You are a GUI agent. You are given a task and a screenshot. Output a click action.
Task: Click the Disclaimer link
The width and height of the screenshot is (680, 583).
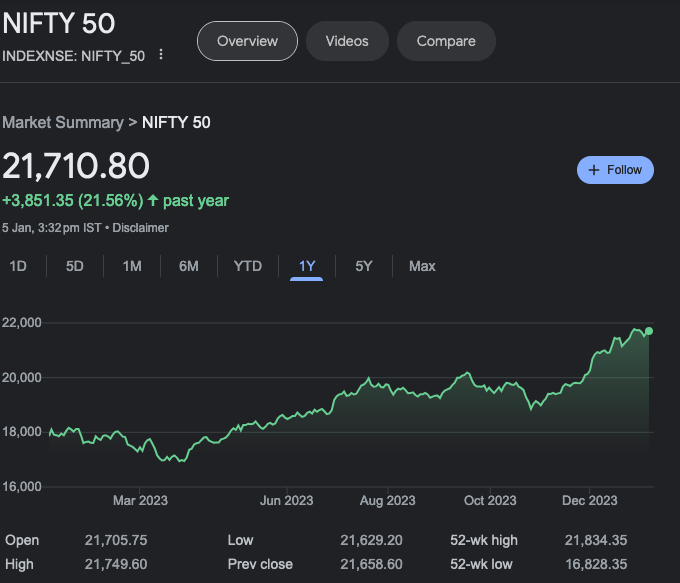tap(140, 227)
